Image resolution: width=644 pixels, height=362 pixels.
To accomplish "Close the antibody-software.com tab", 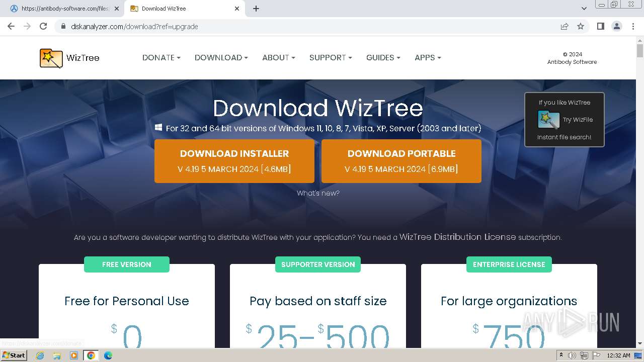I will tap(116, 9).
